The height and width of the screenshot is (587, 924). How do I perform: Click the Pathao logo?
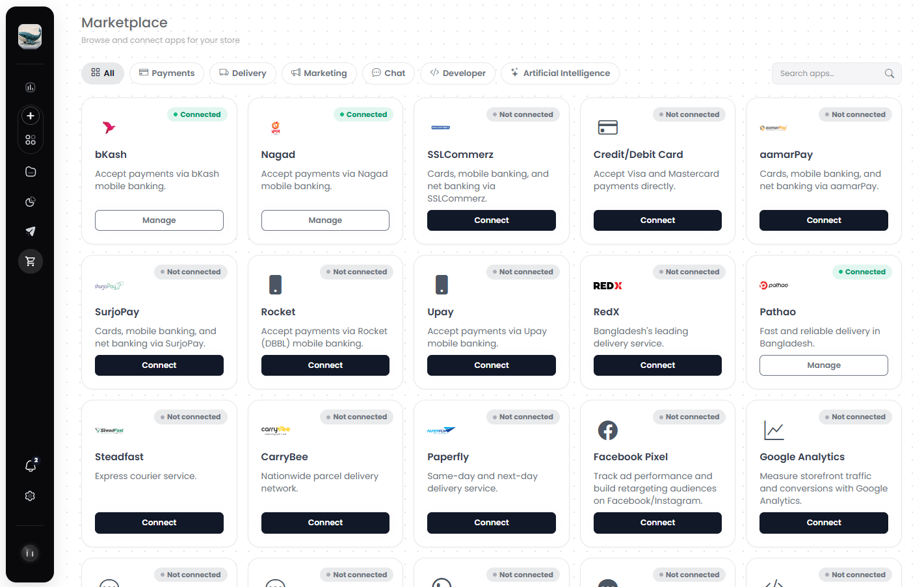[x=774, y=285]
